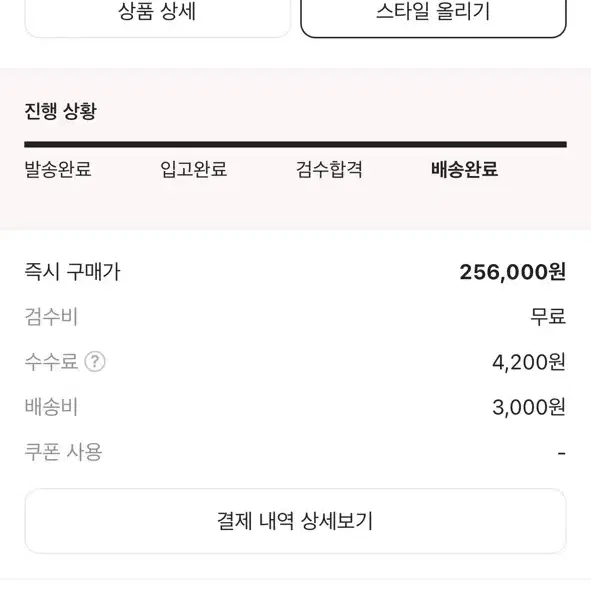Click the 3,000원 shipping amount
The image size is (591, 591).
click(529, 407)
